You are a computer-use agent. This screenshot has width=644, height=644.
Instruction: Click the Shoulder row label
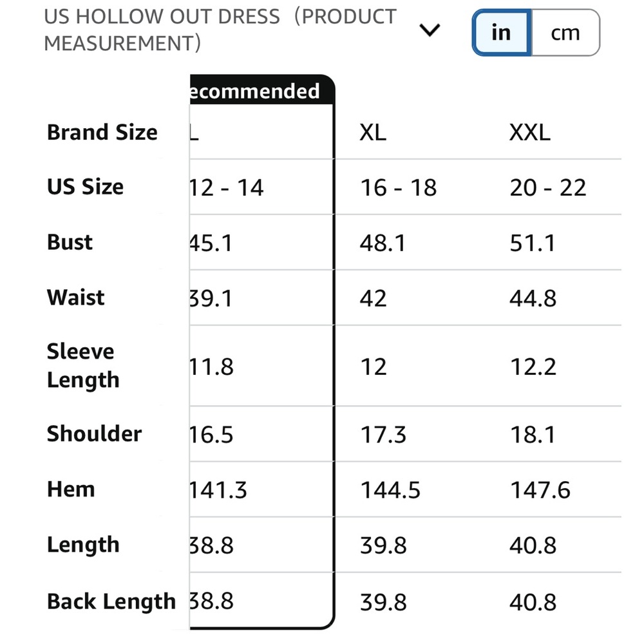[95, 433]
